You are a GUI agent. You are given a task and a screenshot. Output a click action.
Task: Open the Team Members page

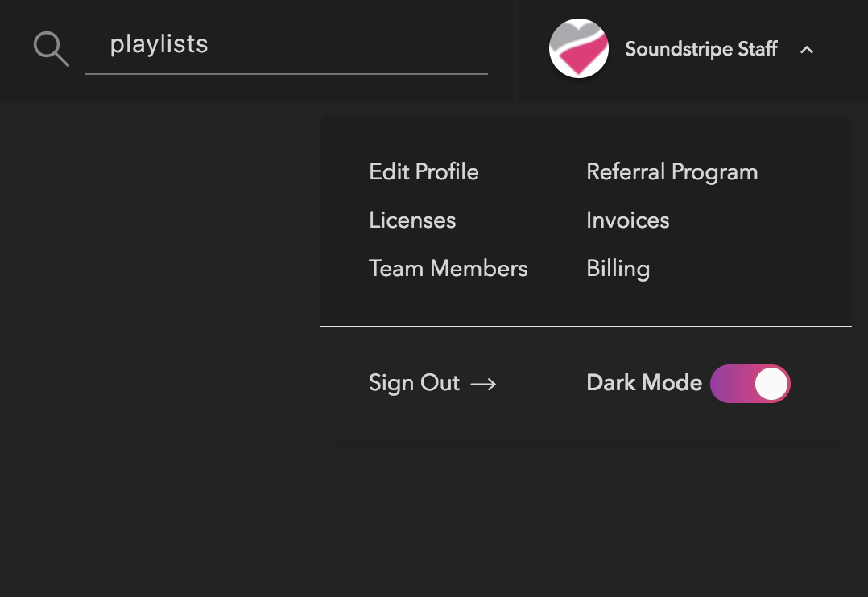448,269
